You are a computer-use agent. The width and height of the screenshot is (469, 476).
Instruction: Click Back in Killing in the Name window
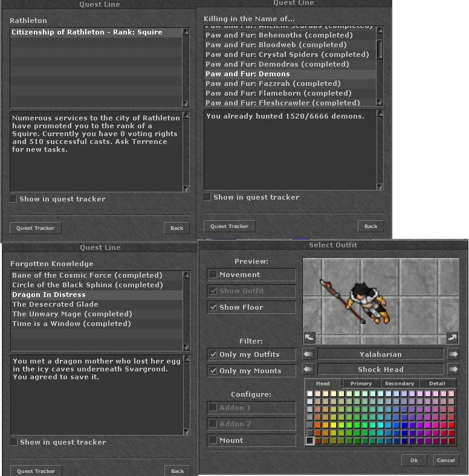(370, 226)
